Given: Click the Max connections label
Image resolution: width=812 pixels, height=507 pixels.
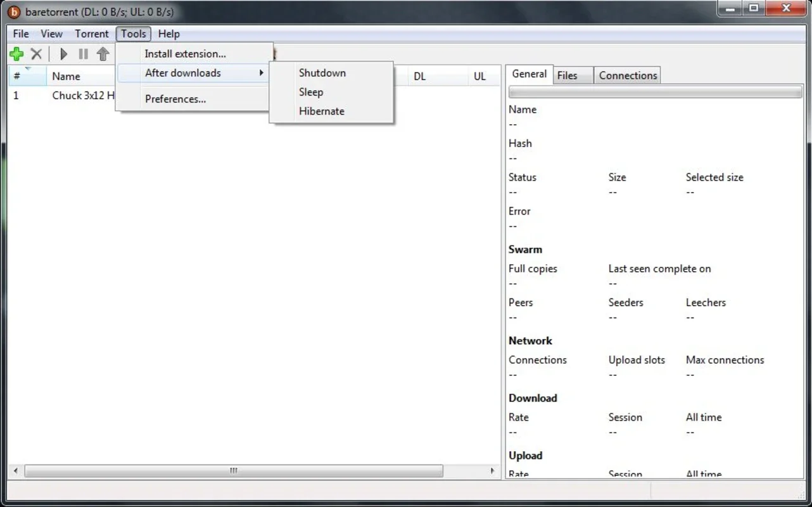Looking at the screenshot, I should tap(725, 360).
